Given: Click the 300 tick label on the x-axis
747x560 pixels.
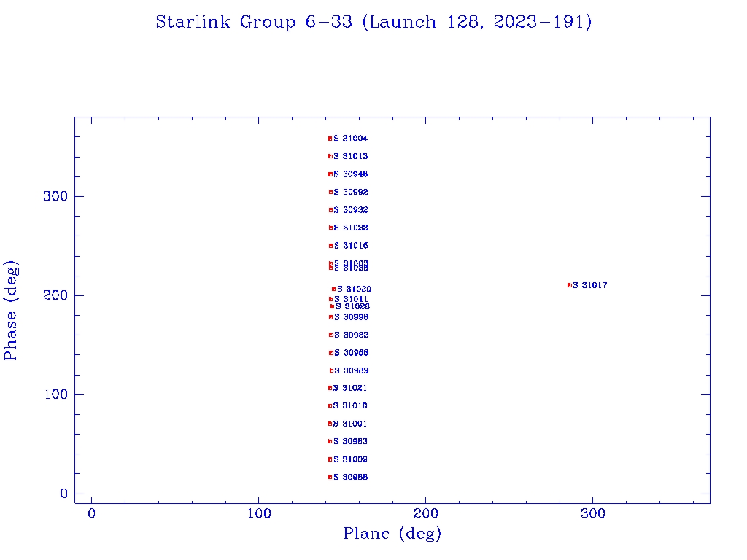Looking at the screenshot, I should 593,514.
